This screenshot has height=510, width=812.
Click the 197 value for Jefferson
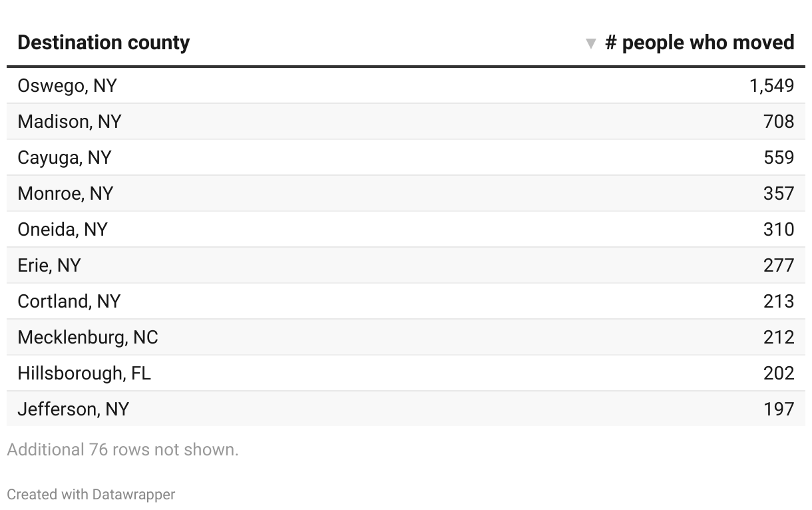(x=779, y=409)
